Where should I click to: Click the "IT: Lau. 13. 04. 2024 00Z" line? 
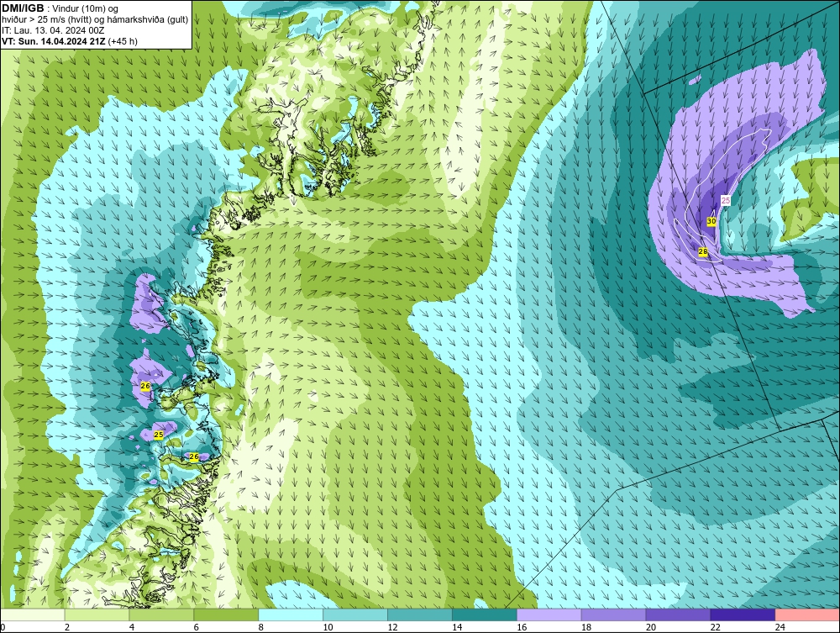(x=53, y=30)
